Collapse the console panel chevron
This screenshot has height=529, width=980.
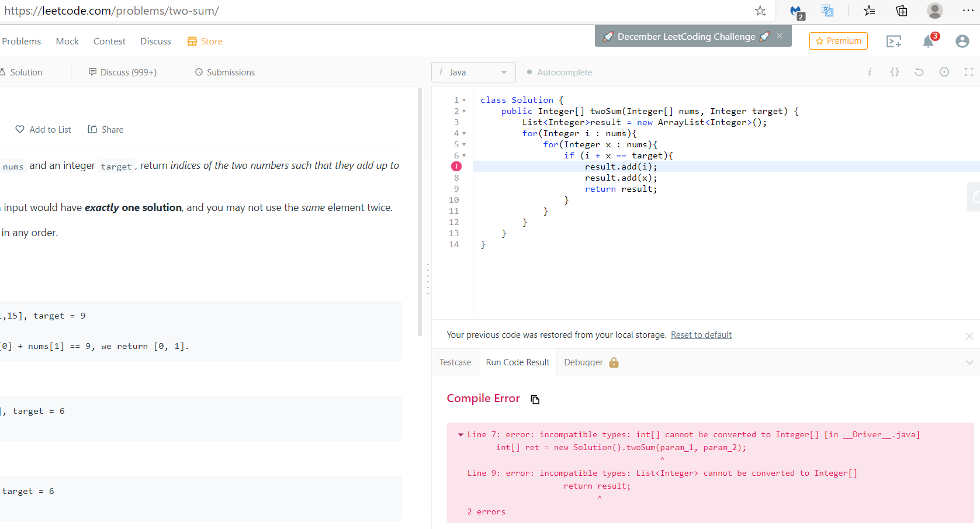[969, 362]
